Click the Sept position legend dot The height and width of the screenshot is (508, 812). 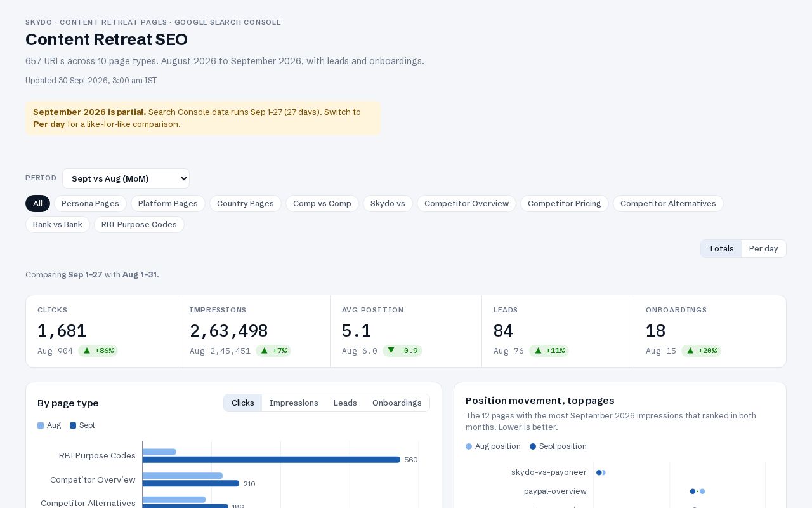(533, 446)
